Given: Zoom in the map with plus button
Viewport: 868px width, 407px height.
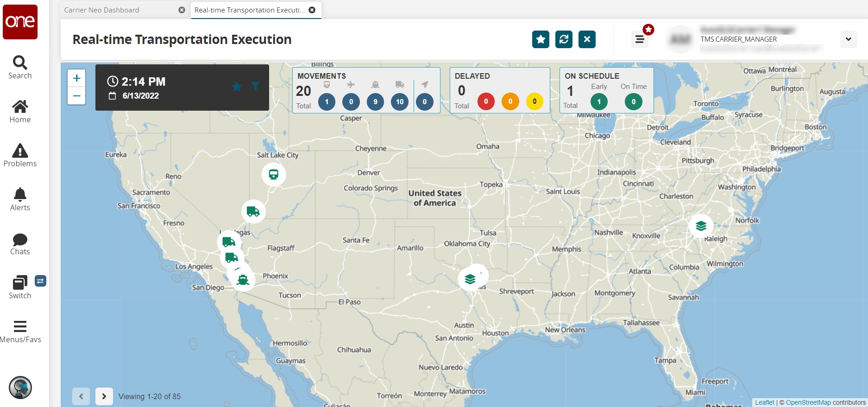Looking at the screenshot, I should coord(77,78).
